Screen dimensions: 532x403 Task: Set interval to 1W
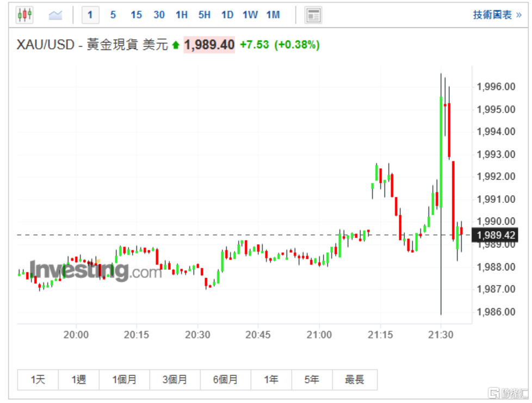click(x=250, y=15)
